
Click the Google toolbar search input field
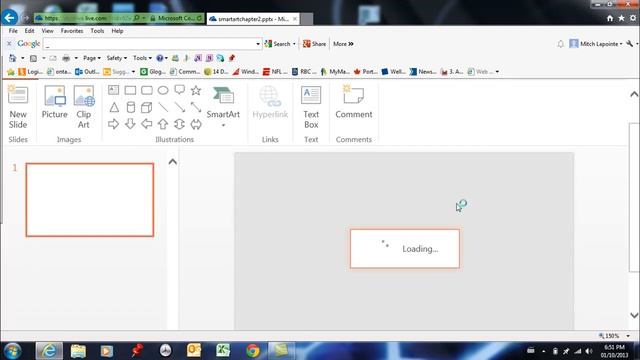[149, 44]
